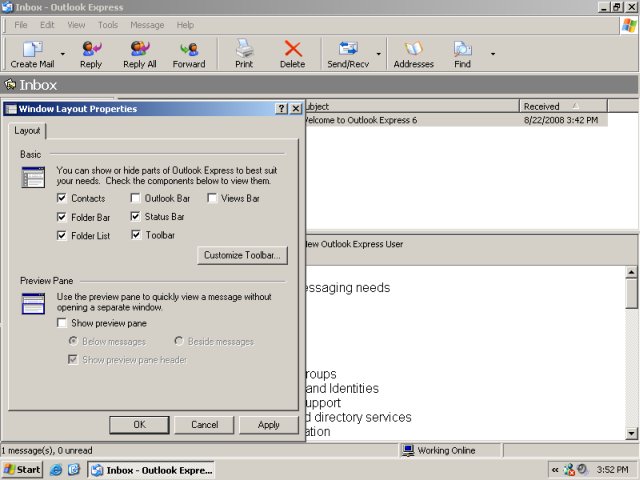Image resolution: width=640 pixels, height=480 pixels.
Task: Click the Find toolbar icon
Action: click(x=462, y=49)
